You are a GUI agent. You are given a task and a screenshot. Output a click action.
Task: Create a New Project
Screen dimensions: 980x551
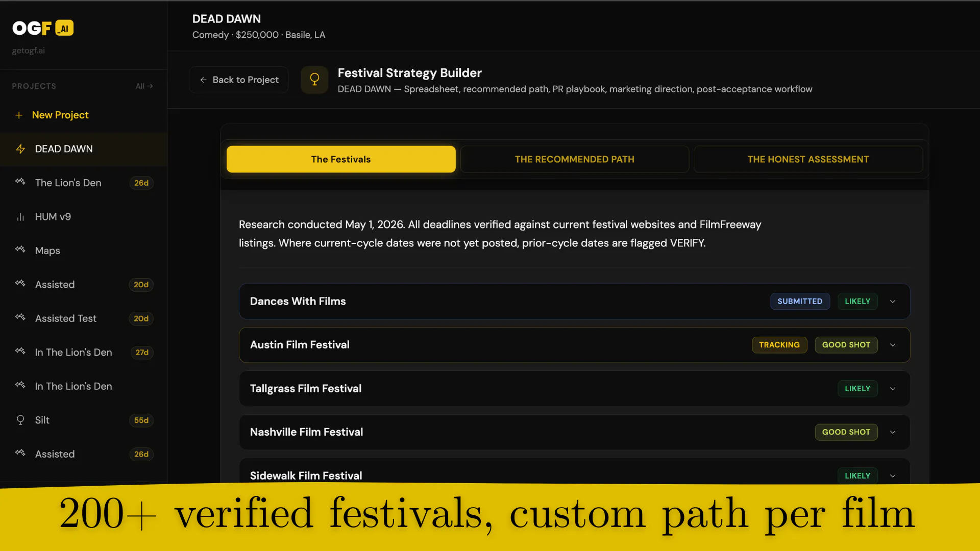(60, 115)
